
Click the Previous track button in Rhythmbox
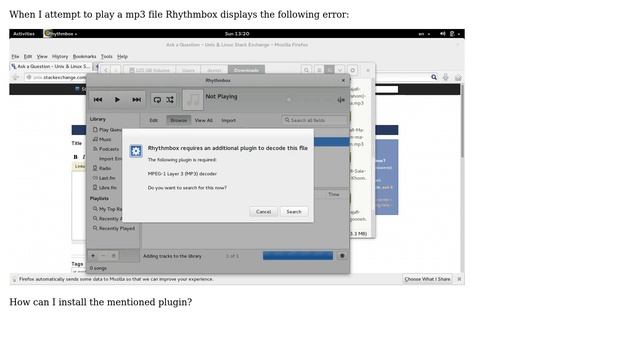pos(98,100)
